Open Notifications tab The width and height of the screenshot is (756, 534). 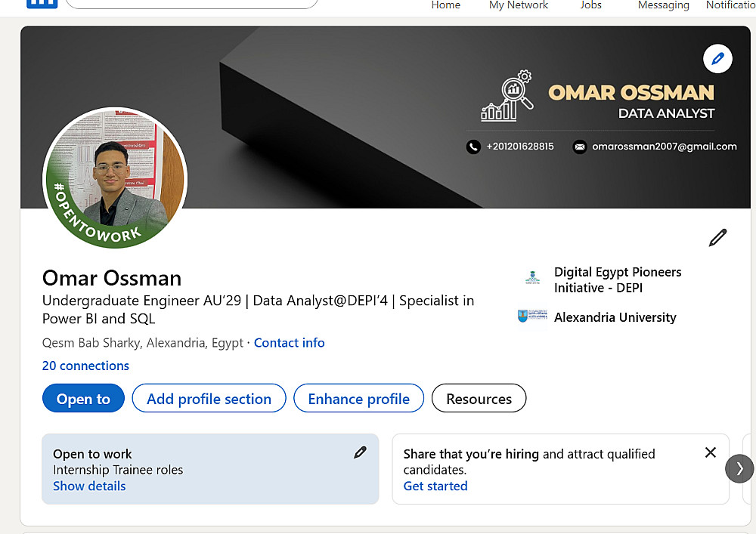pyautogui.click(x=730, y=5)
